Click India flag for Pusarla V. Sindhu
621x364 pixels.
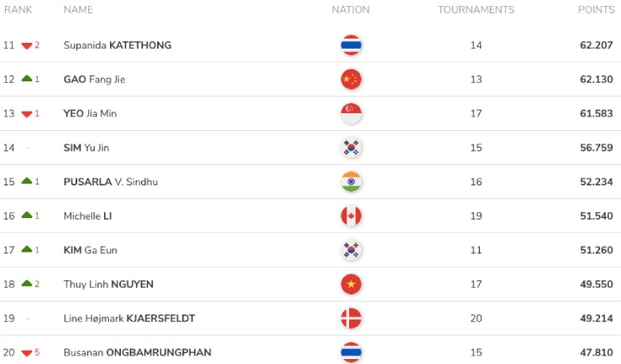pos(351,182)
